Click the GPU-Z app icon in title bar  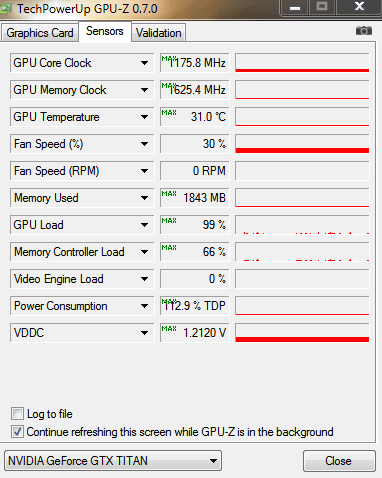[5, 8]
